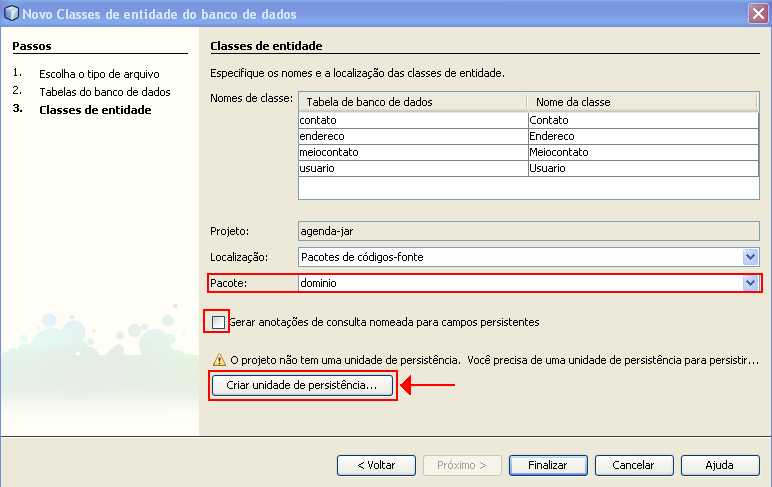The image size is (772, 487).
Task: Expand the Pacote combo box arrow
Action: (750, 283)
